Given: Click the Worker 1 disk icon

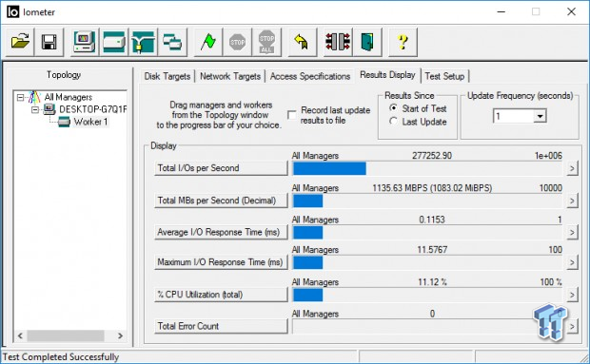Looking at the screenshot, I should coord(64,122).
